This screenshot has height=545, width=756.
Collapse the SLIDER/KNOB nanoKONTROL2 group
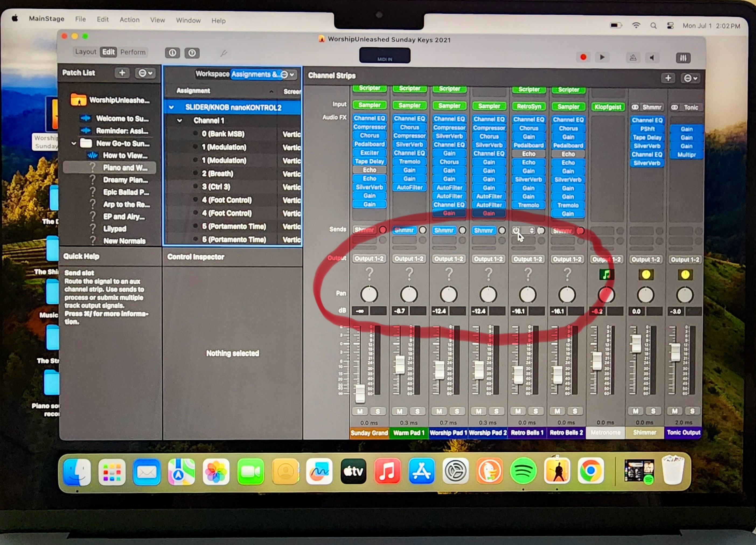pos(172,107)
